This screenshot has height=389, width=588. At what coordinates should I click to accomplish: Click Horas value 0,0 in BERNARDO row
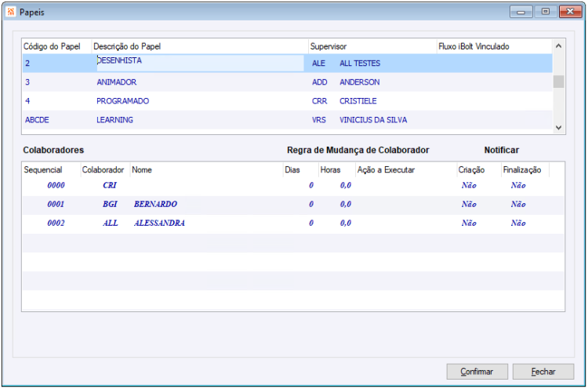(346, 204)
